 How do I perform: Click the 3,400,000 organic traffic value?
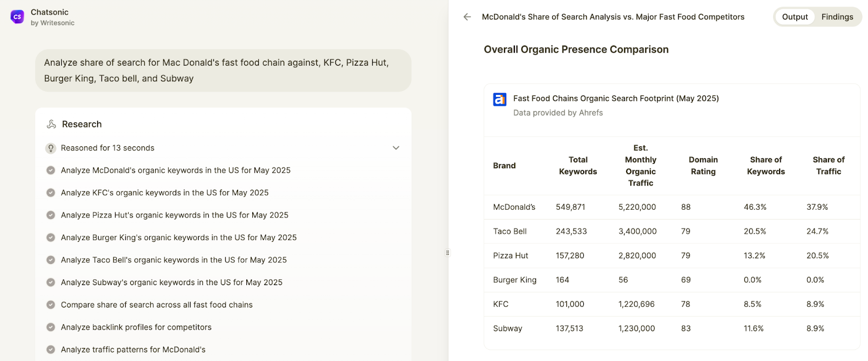coord(637,231)
